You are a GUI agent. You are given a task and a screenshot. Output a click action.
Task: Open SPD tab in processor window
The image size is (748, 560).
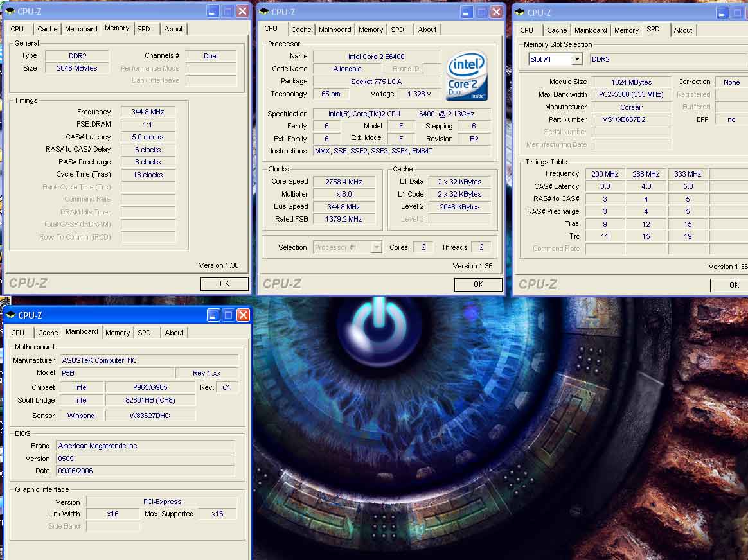tap(397, 30)
